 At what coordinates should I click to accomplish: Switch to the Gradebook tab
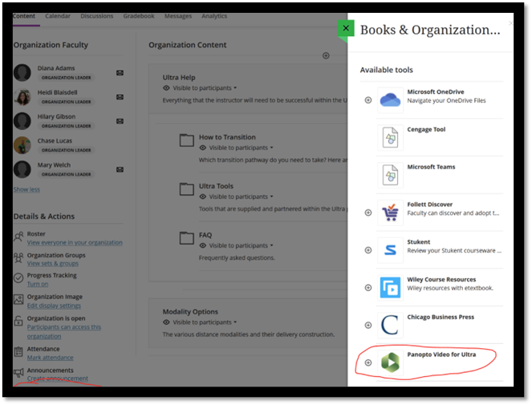point(139,16)
